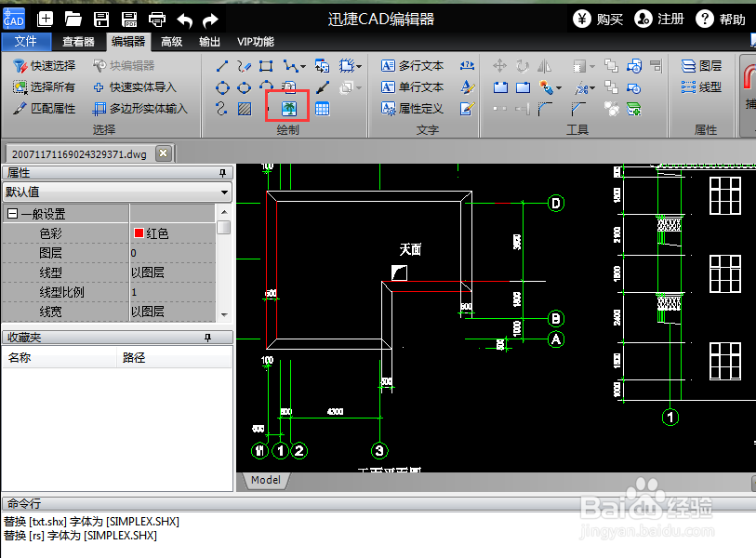The height and width of the screenshot is (558, 756).
Task: Click Match Properties 匹配属性
Action: tap(45, 109)
